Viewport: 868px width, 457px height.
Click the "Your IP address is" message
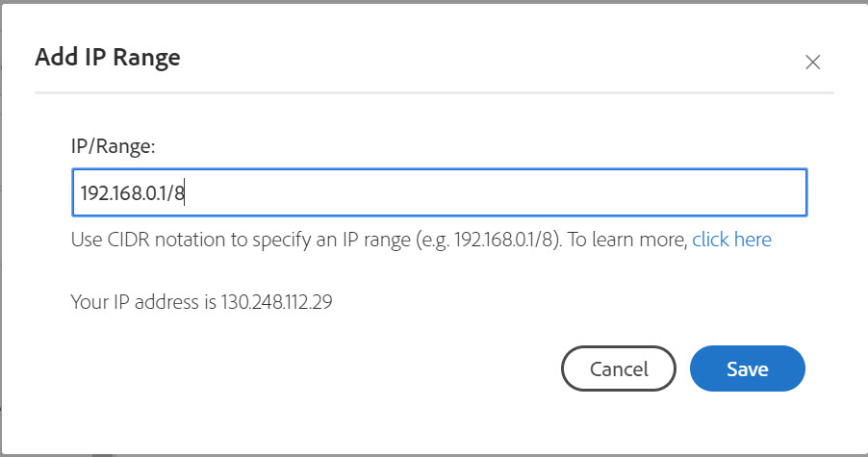(144, 302)
